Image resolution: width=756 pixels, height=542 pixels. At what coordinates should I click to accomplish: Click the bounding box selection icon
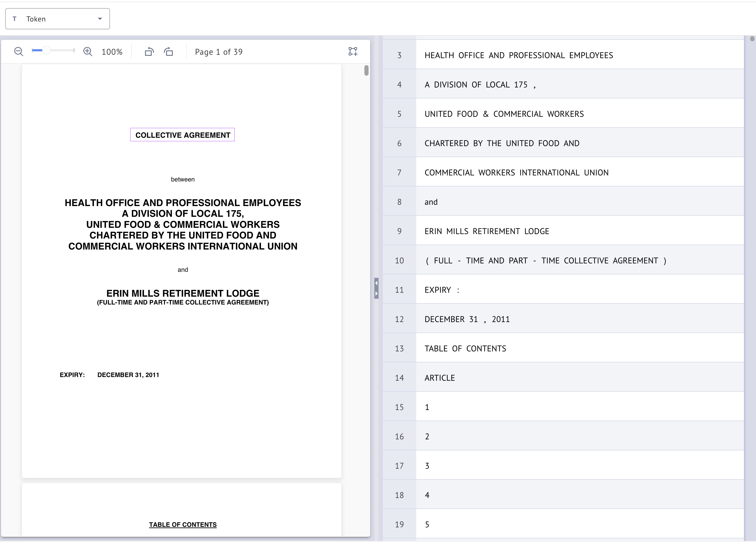click(353, 51)
